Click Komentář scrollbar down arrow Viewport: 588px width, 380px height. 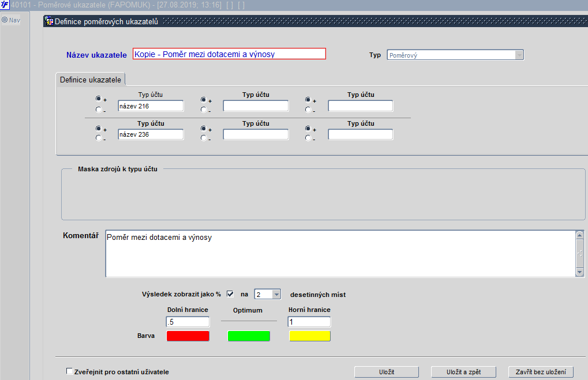pyautogui.click(x=580, y=272)
